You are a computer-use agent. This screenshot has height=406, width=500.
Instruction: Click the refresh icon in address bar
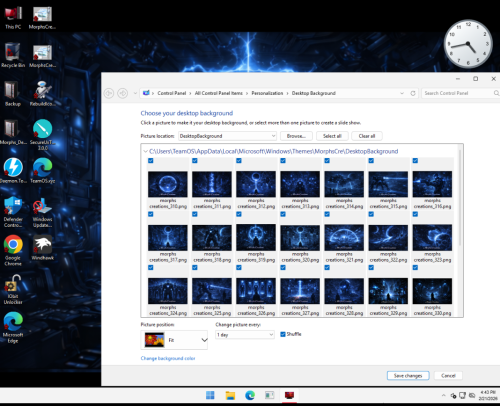coord(413,93)
